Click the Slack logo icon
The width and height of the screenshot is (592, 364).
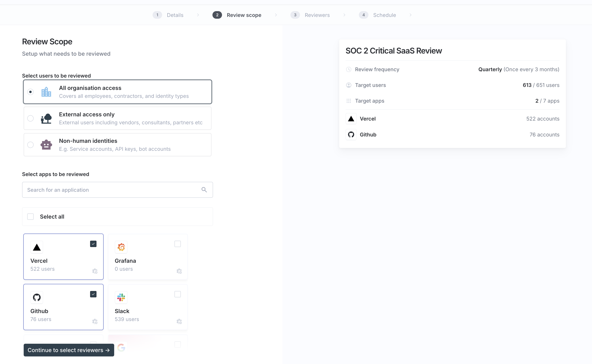(121, 297)
